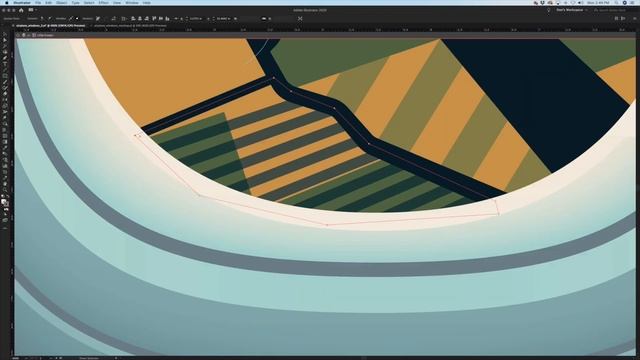The image size is (640, 360).
Task: Open the Window menu
Action: (132, 2)
